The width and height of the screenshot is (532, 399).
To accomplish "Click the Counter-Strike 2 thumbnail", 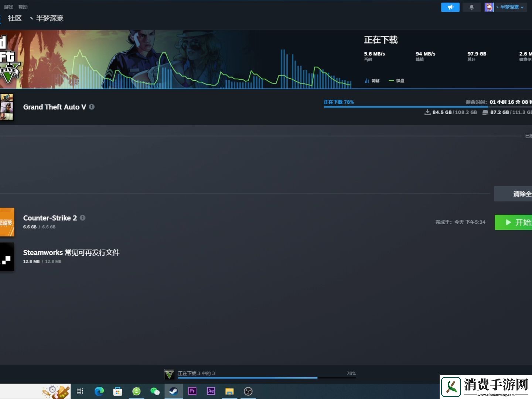I will [x=7, y=222].
